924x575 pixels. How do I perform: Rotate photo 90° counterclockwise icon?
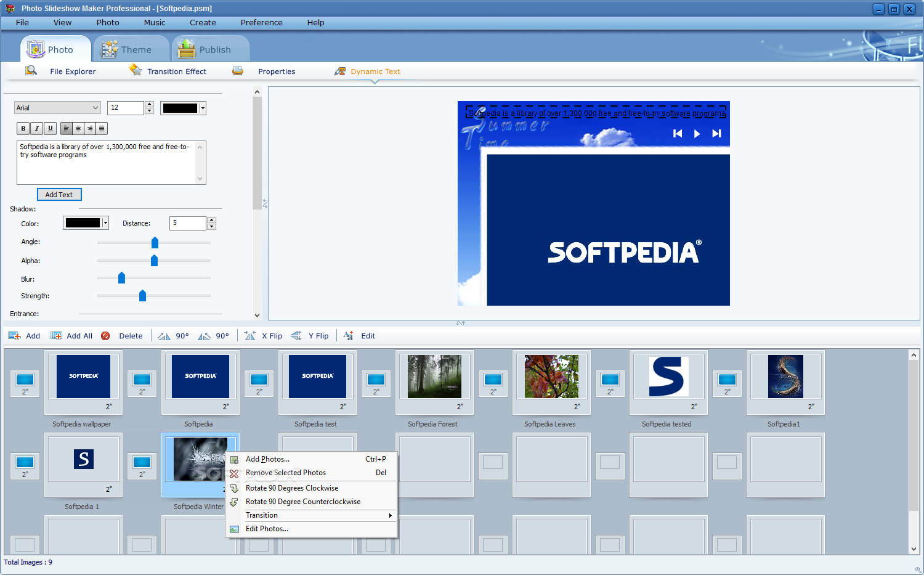point(204,336)
